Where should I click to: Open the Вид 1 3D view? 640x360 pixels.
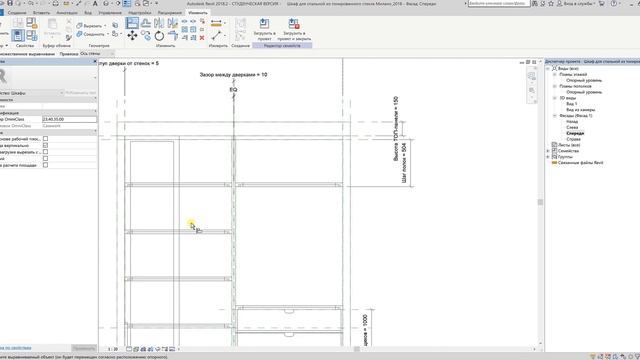[571, 104]
